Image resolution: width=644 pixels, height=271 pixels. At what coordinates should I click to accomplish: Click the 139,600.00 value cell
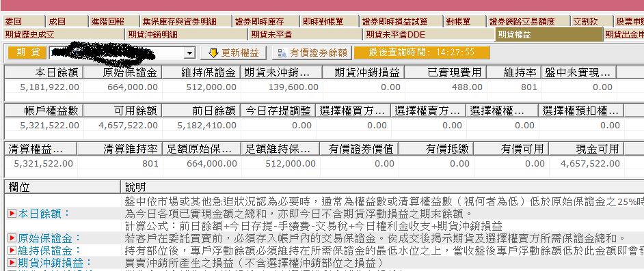(x=282, y=87)
